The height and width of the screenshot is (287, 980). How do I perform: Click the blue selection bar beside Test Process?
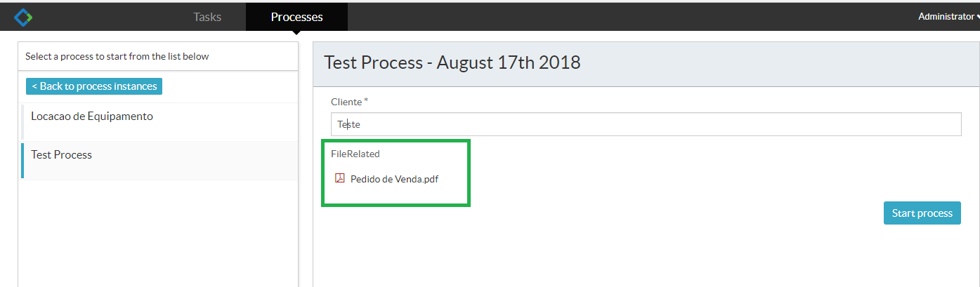(22, 160)
